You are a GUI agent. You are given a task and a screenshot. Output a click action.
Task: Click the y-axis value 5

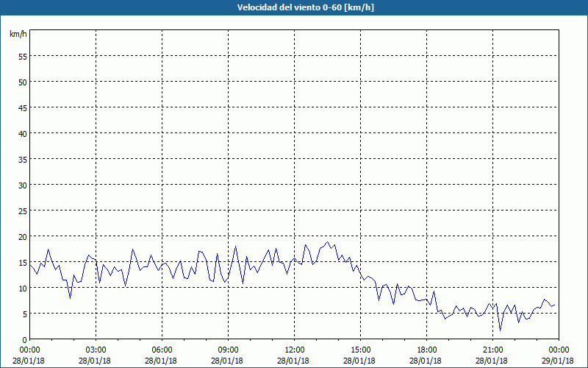(x=25, y=314)
